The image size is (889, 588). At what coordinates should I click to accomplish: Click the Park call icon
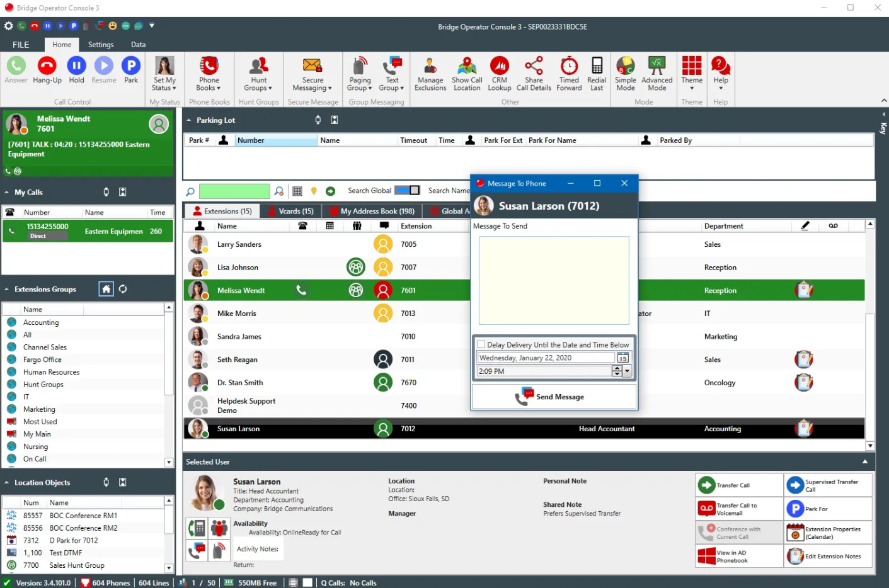131,70
